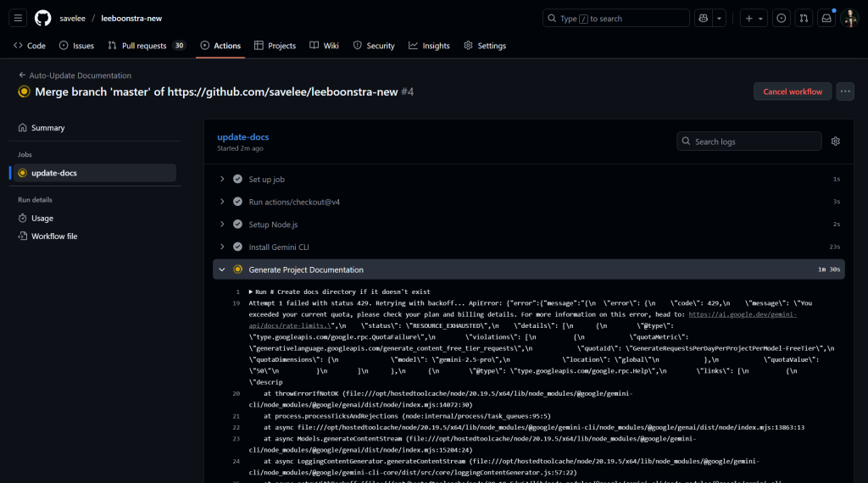Switch to the Wiki tab

pyautogui.click(x=325, y=46)
